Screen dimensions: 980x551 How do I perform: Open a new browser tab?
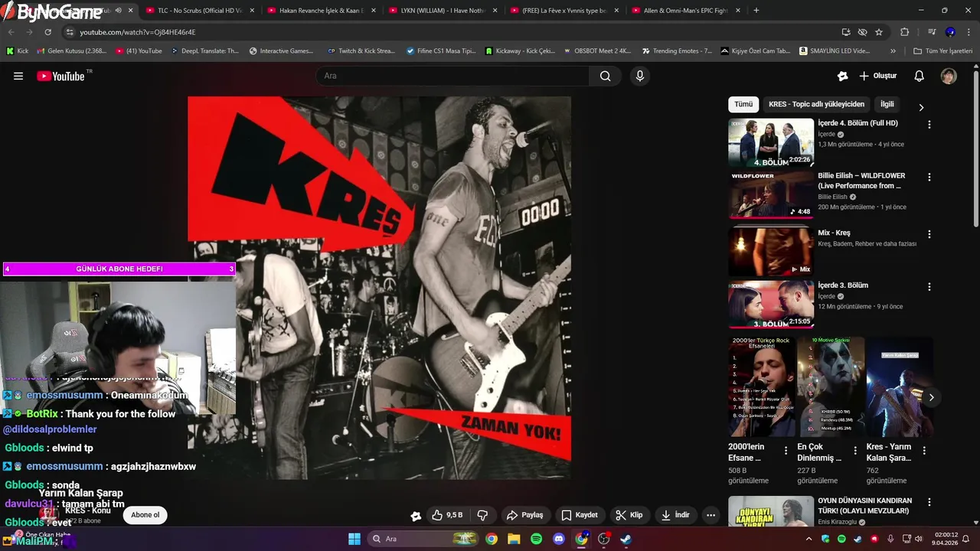pos(756,11)
